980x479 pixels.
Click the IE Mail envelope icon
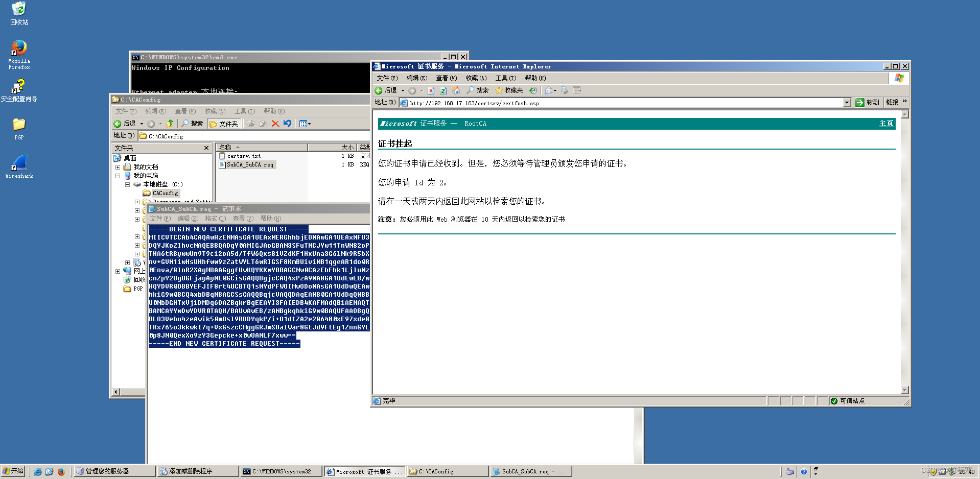pyautogui.click(x=549, y=90)
